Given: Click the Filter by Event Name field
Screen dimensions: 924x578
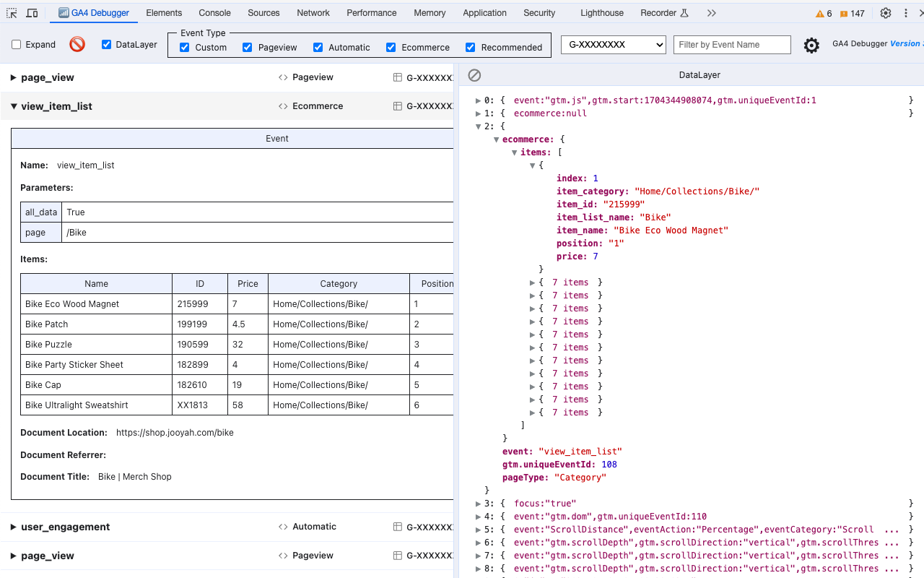Looking at the screenshot, I should coord(731,44).
